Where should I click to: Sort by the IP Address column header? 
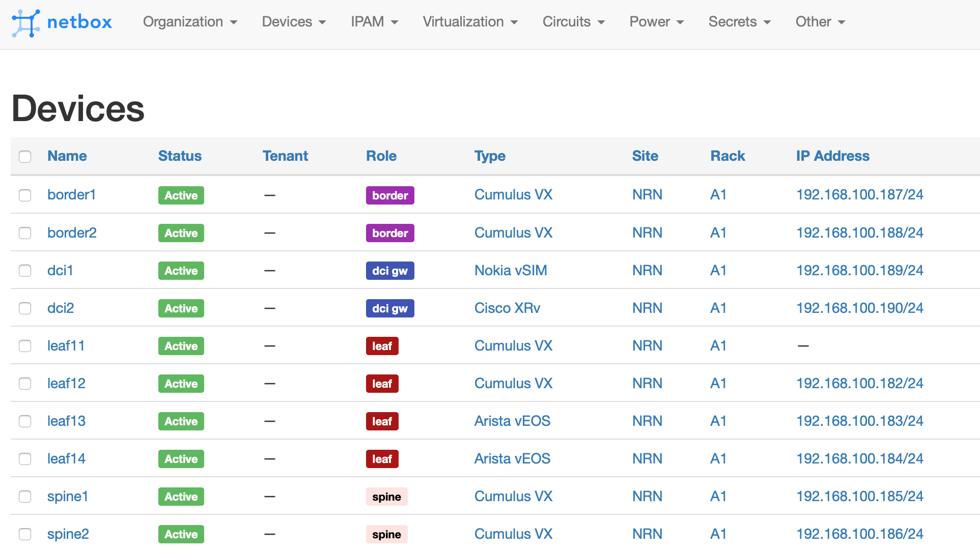point(832,156)
